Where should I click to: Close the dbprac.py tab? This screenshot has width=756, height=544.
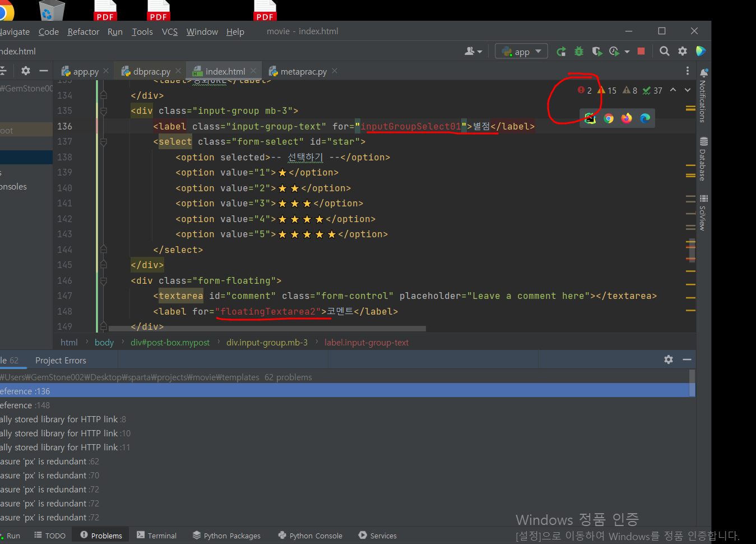point(178,71)
